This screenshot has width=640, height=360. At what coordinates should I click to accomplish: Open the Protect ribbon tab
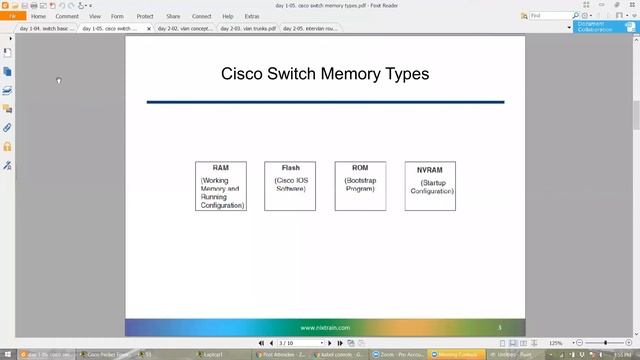(x=145, y=16)
